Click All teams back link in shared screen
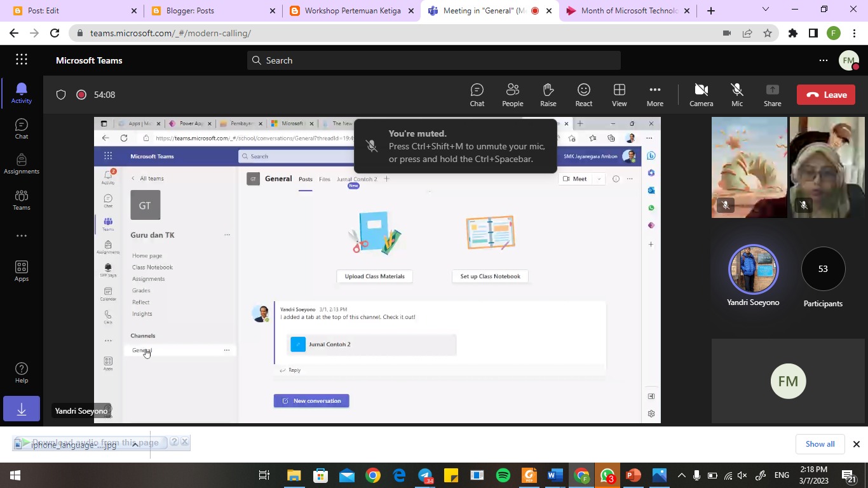This screenshot has height=488, width=868. pos(147,179)
